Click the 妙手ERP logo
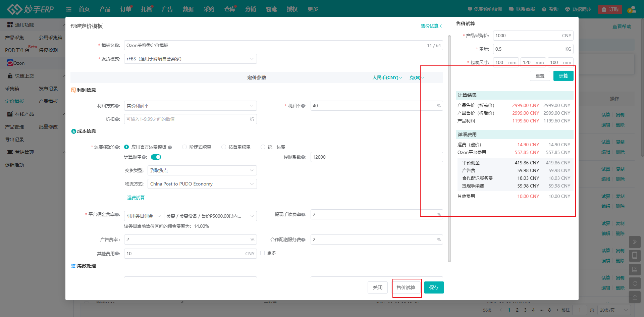 30,9
